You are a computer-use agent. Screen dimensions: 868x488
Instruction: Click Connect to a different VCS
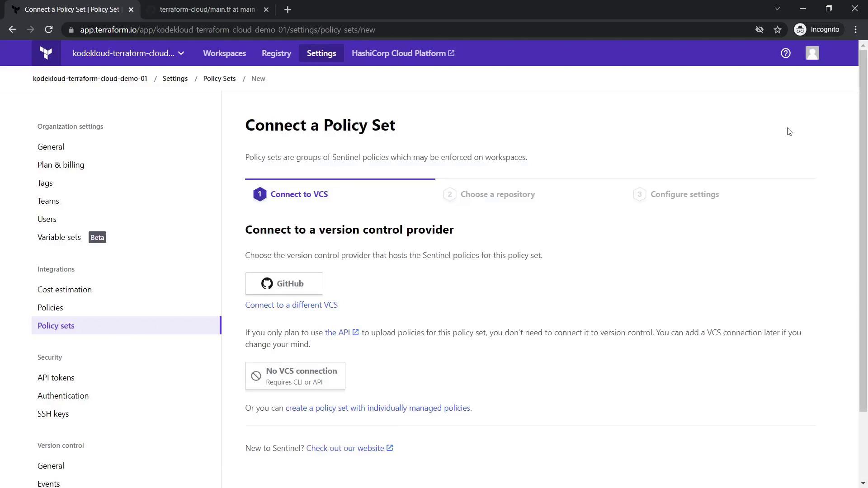click(291, 305)
